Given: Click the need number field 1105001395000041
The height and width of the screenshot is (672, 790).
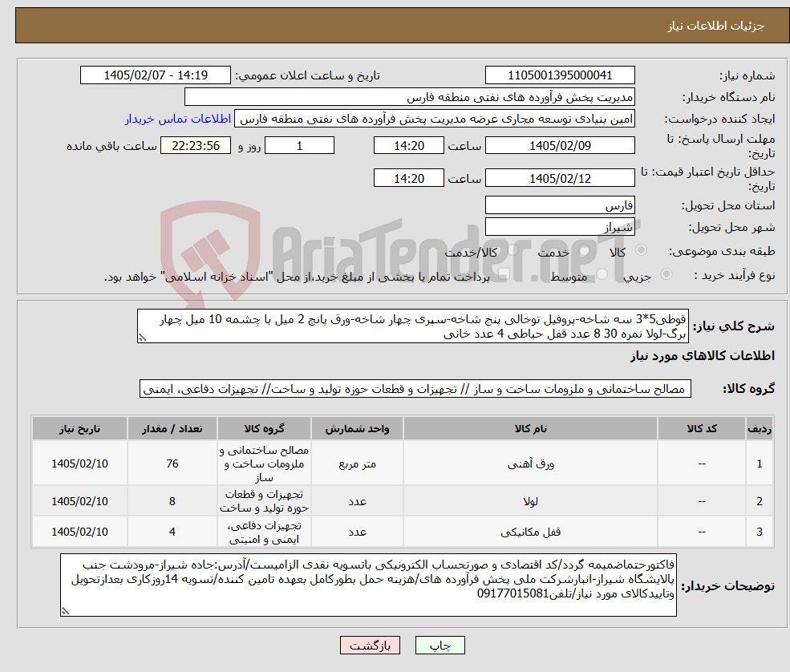Looking at the screenshot, I should click(x=560, y=75).
